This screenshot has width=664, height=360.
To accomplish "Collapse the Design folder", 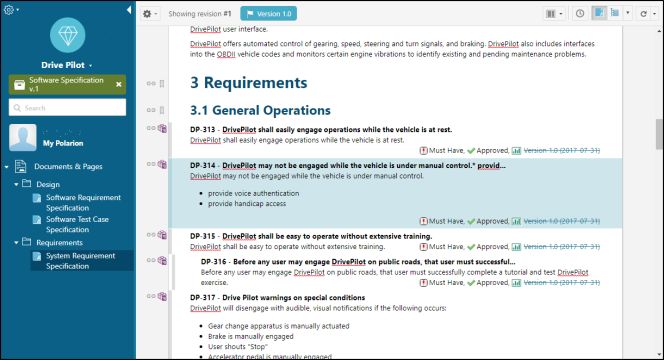I will pos(16,184).
